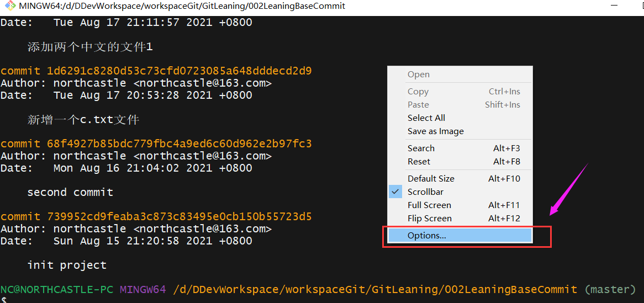This screenshot has height=303, width=644.
Task: Click the '添加两个中文的文件1' commit message
Action: click(x=90, y=47)
